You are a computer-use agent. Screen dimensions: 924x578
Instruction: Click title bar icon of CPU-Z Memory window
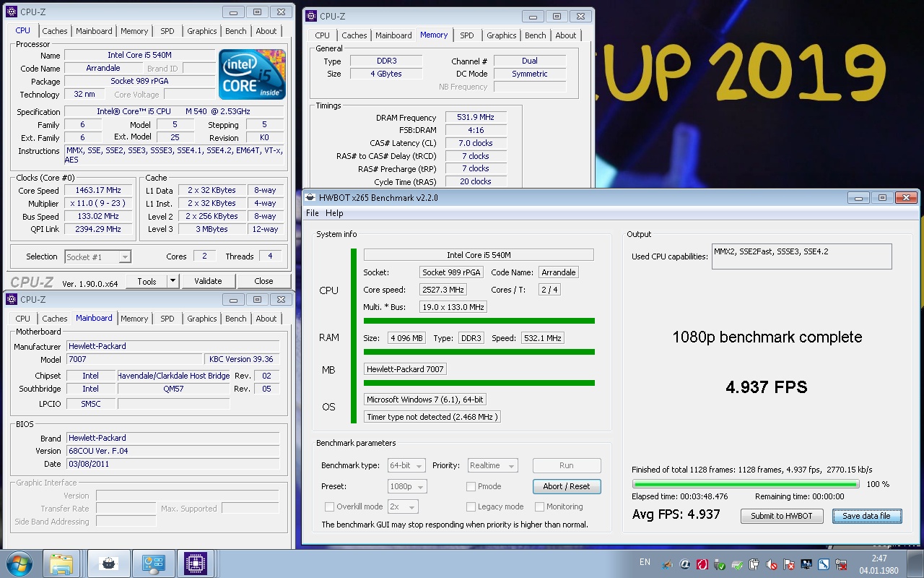[311, 16]
